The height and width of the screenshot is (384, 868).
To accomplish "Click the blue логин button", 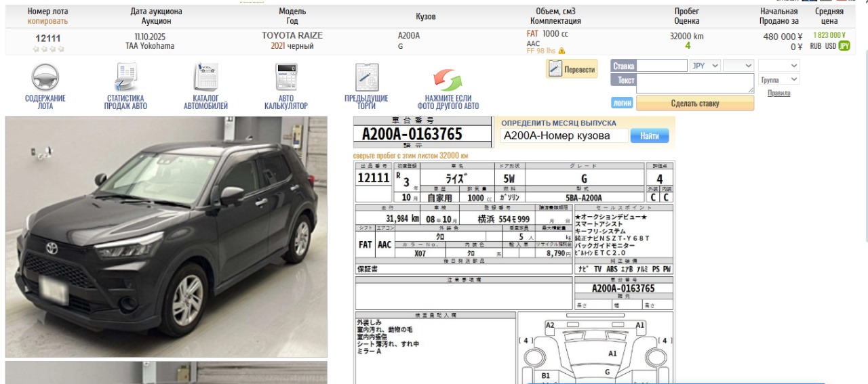I will 622,104.
